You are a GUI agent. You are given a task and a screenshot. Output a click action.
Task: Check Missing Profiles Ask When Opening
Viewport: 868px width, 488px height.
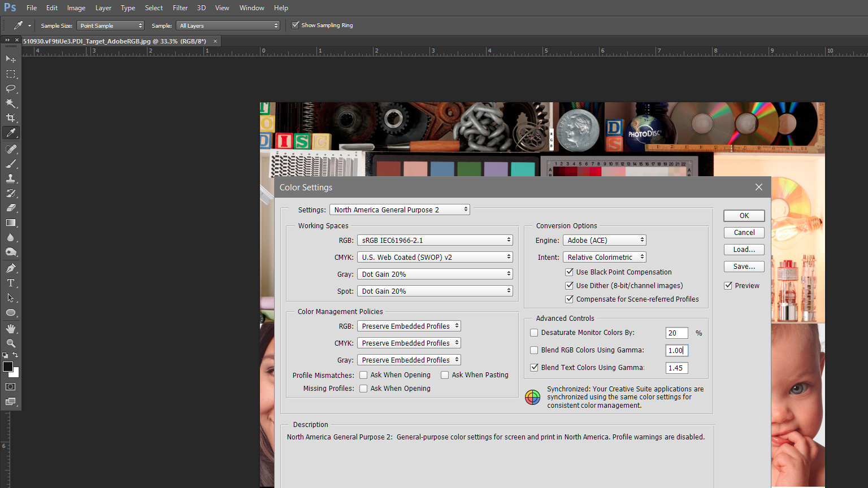tap(363, 389)
